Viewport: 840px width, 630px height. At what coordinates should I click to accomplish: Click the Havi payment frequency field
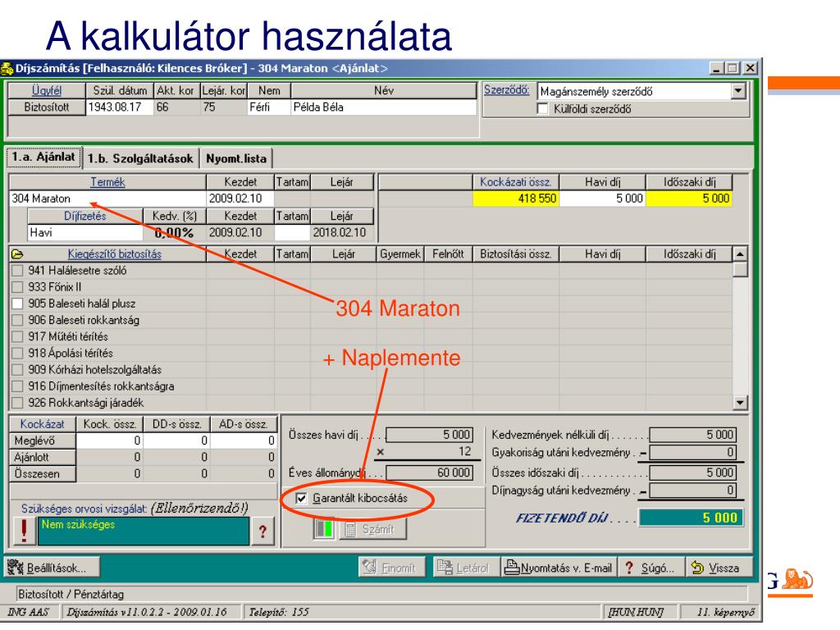[x=85, y=232]
